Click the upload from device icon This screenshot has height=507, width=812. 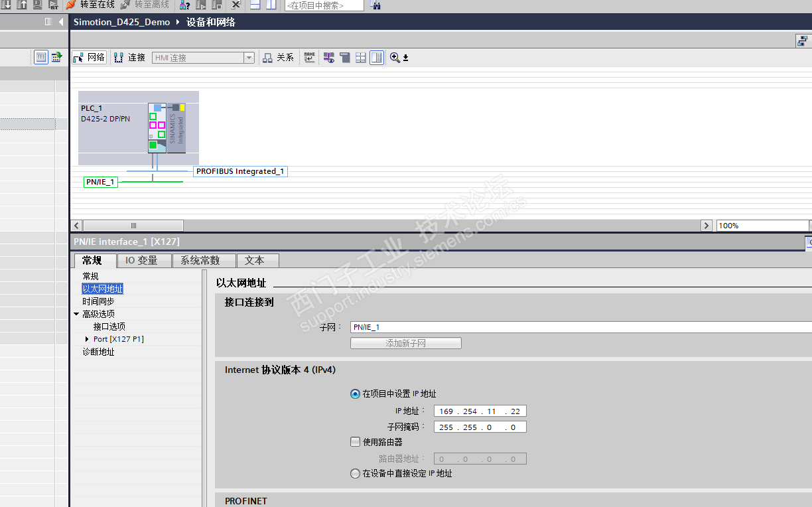tap(22, 5)
